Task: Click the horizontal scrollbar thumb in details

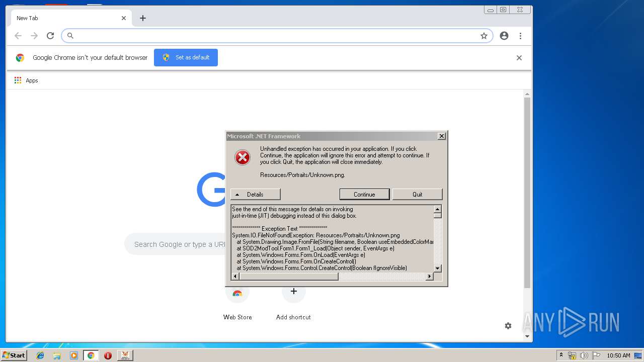Action: (x=289, y=277)
